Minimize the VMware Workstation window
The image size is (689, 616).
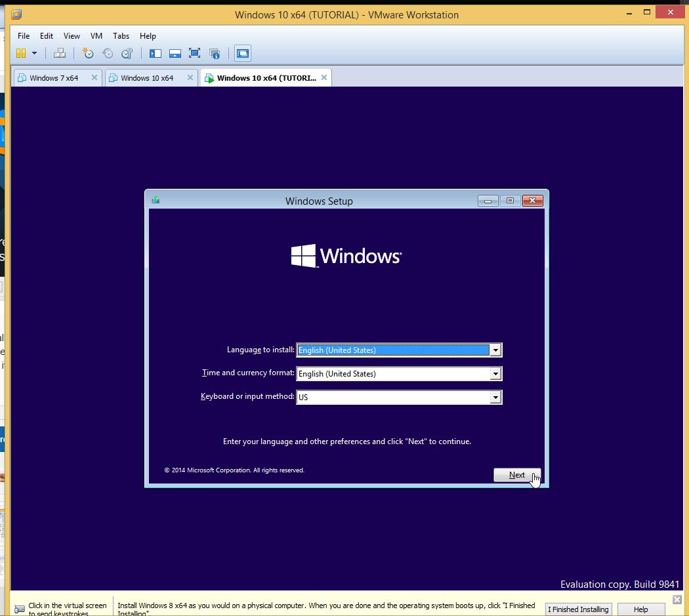pyautogui.click(x=629, y=14)
